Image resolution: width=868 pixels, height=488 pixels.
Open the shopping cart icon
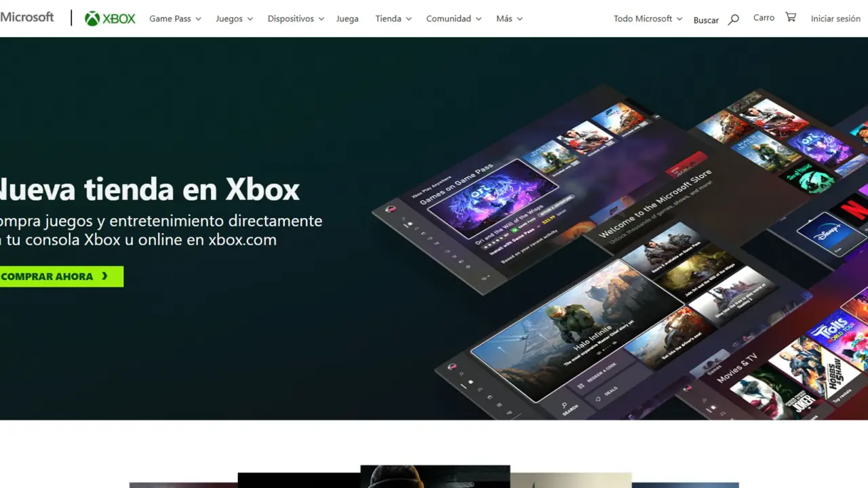791,18
